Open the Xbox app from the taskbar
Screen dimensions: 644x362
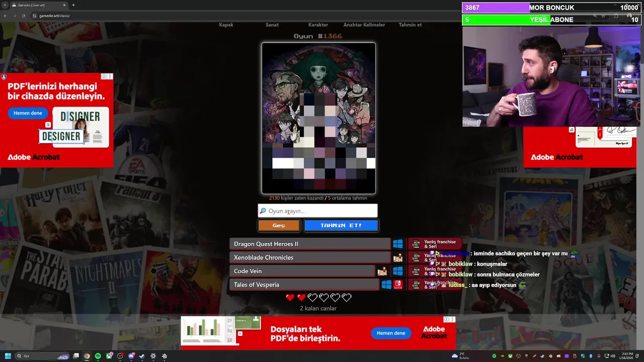tap(109, 356)
